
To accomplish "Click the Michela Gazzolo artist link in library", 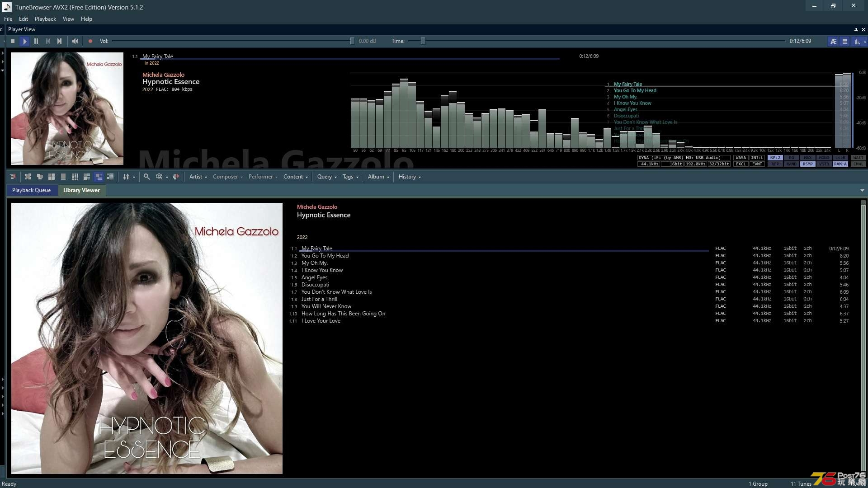I will (317, 207).
